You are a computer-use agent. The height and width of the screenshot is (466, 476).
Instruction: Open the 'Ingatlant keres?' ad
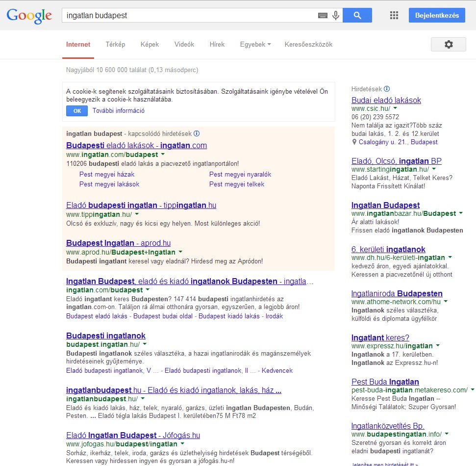(x=380, y=337)
